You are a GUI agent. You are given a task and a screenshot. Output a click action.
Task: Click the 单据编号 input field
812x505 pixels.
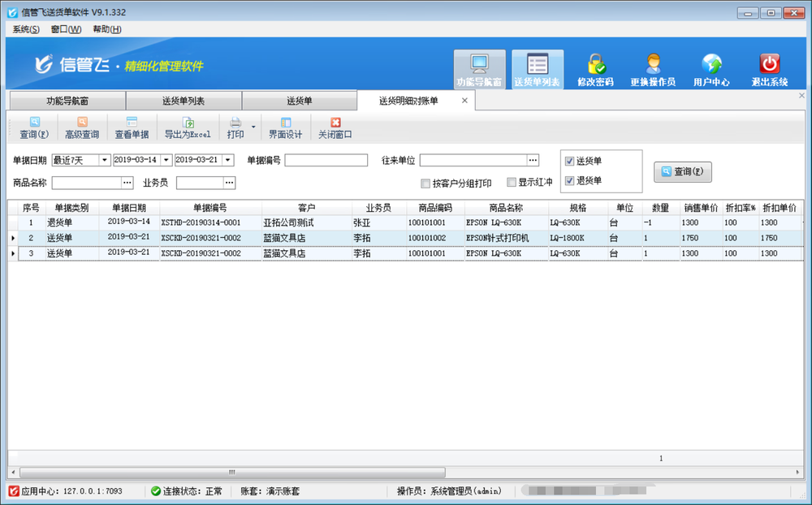click(x=326, y=161)
